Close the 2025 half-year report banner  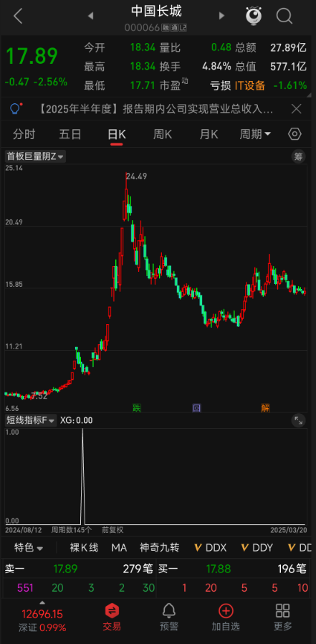pos(297,109)
